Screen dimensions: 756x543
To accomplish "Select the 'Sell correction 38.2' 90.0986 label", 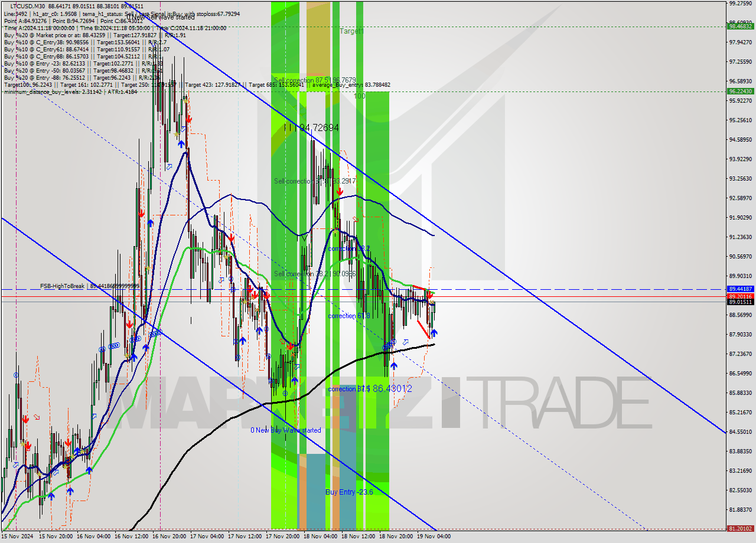I will 315,274.
